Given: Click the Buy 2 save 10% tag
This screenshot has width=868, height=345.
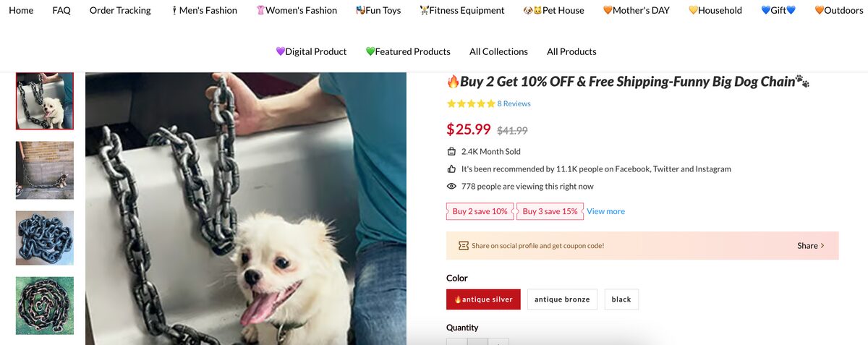Looking at the screenshot, I should (x=480, y=211).
